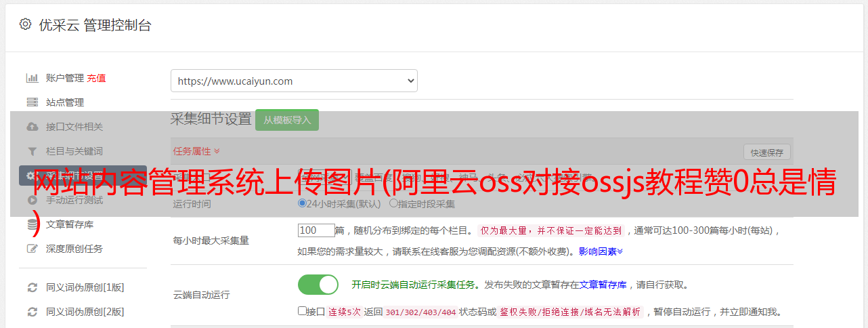
Task: Open 深度原创任务 via its edit icon
Action: tap(32, 249)
